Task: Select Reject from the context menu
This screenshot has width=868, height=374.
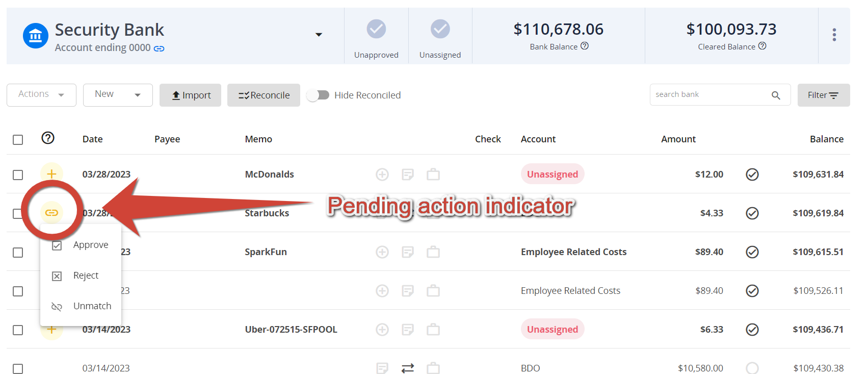Action: (x=81, y=276)
